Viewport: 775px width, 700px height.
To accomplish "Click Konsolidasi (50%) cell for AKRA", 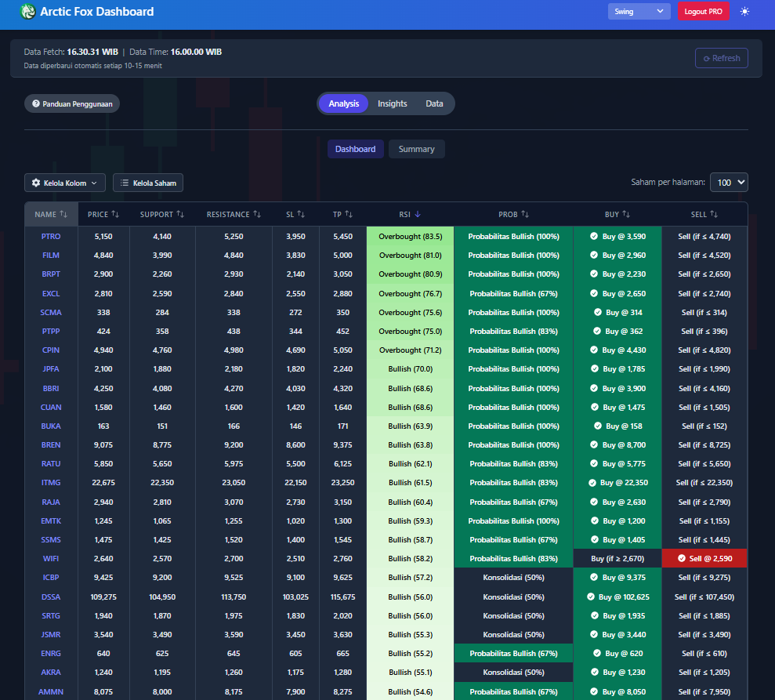I will click(x=513, y=673).
